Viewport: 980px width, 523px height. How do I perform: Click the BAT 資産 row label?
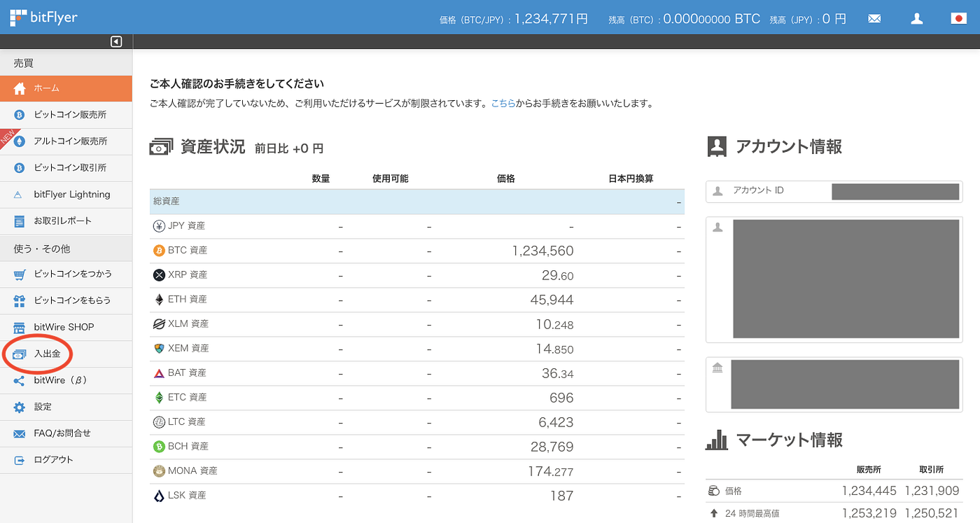pyautogui.click(x=187, y=373)
